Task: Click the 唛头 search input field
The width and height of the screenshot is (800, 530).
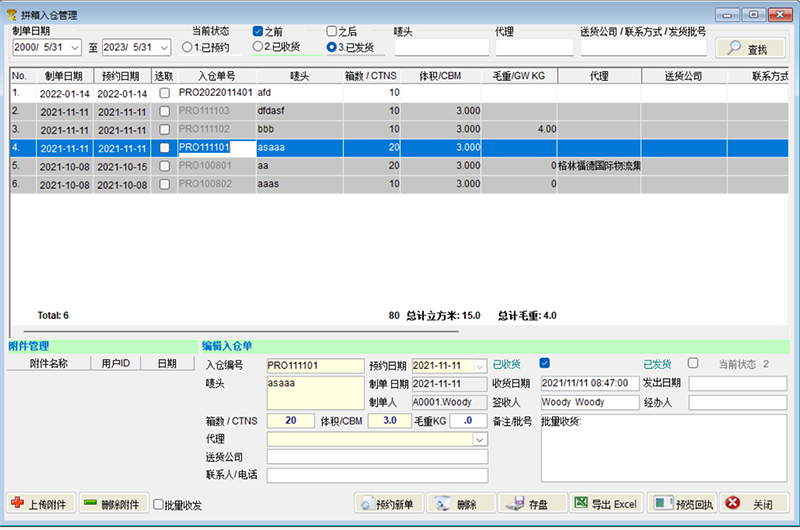Action: coord(441,47)
